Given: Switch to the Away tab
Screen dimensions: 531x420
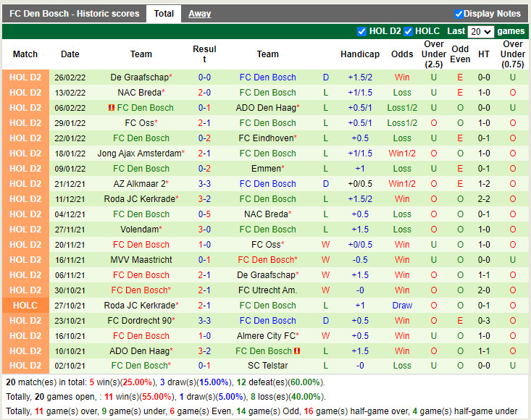Looking at the screenshot, I should coord(200,14).
